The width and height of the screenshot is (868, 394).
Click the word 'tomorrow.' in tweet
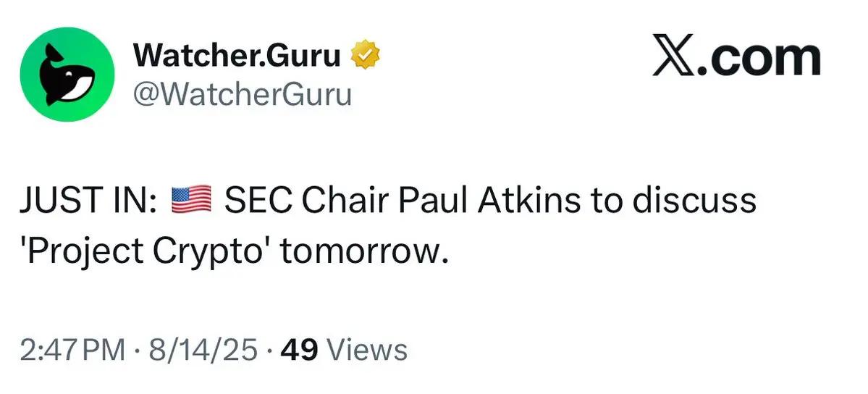coord(363,253)
